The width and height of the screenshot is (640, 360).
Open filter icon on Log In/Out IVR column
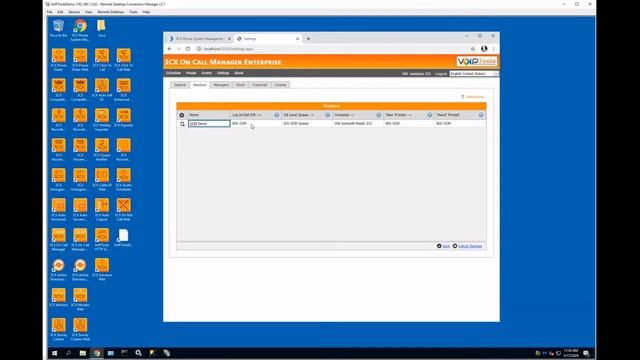point(276,115)
